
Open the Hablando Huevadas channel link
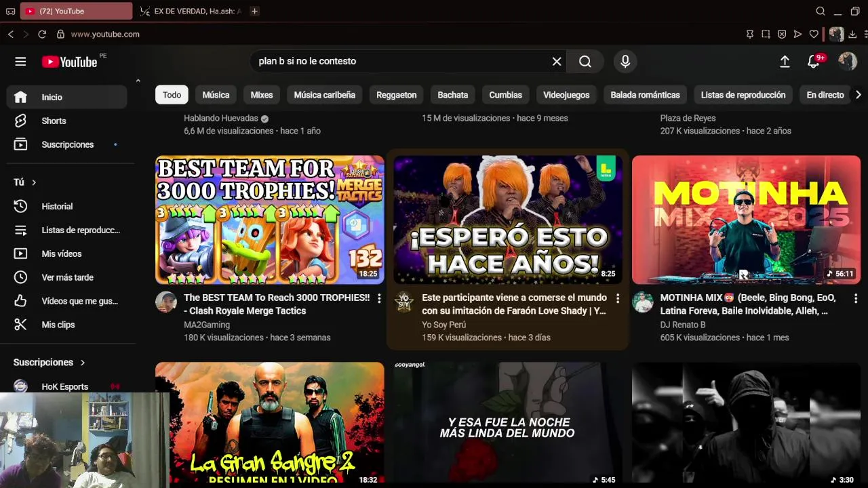click(221, 118)
